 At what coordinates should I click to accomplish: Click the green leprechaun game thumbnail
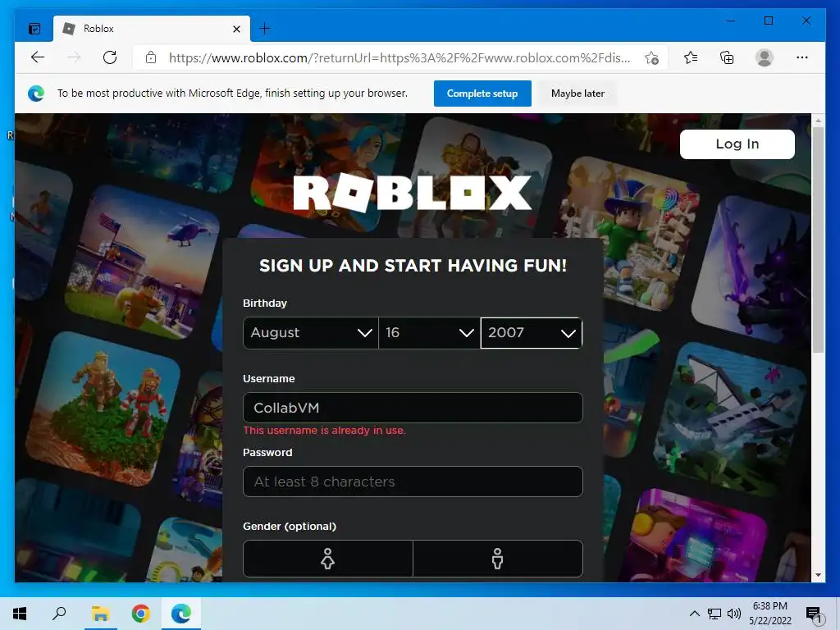click(628, 234)
